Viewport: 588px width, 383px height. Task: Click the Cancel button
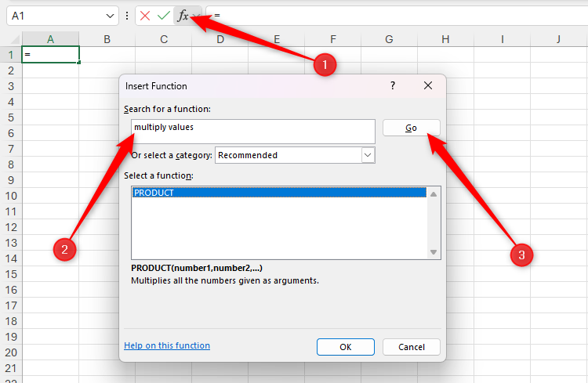click(412, 347)
